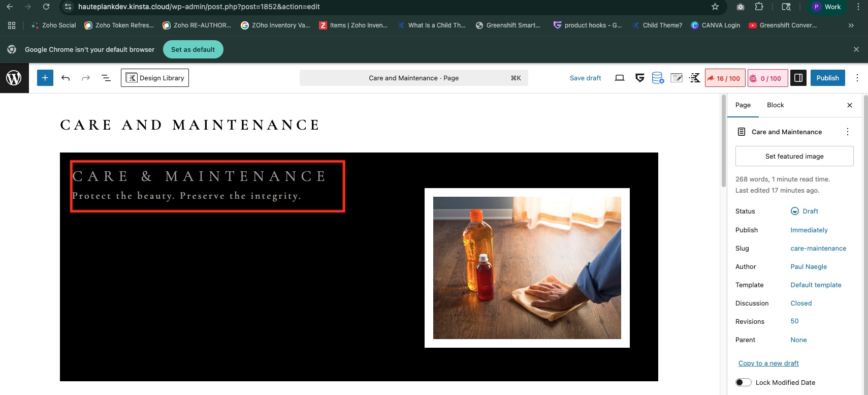Click Set as default browser button
This screenshot has height=395, width=868.
(193, 49)
